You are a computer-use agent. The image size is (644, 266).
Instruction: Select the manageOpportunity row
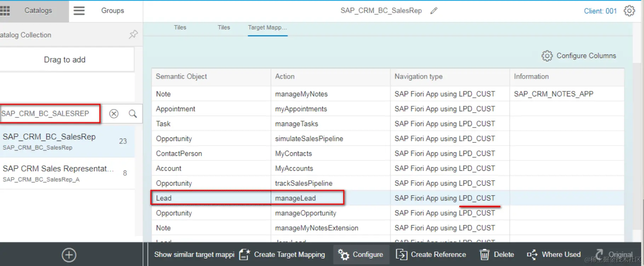coord(388,213)
